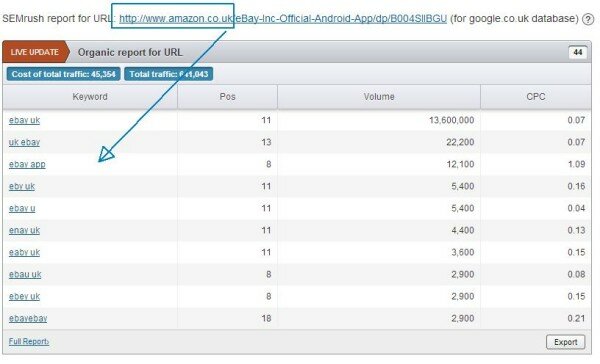The width and height of the screenshot is (600, 364).
Task: Open the 'ebey uk' keyword link
Action: coord(24,296)
